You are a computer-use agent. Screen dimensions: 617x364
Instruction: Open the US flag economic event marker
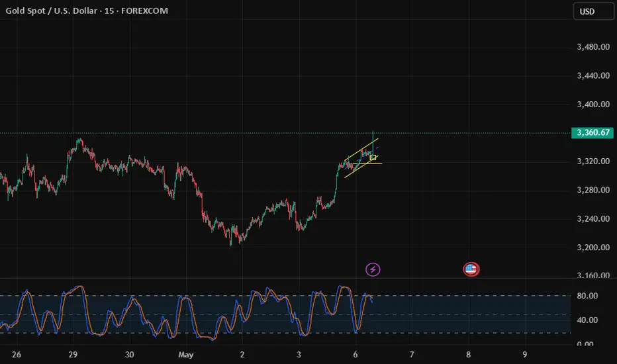[471, 269]
